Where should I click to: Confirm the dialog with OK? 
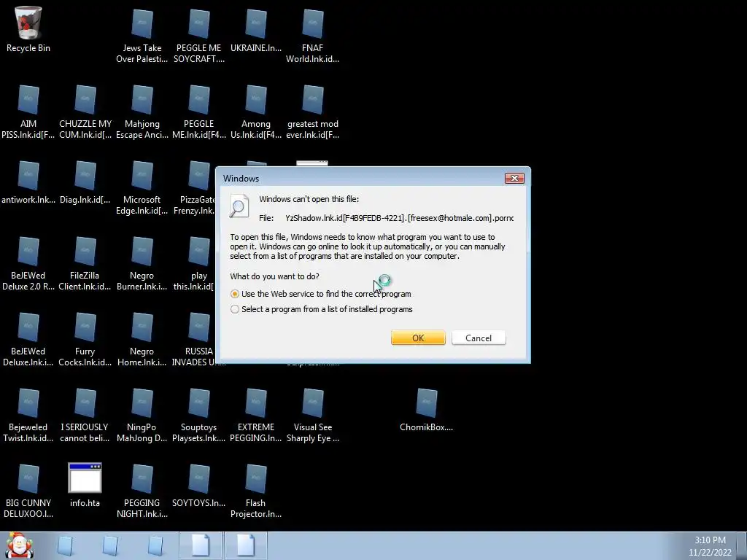(418, 338)
